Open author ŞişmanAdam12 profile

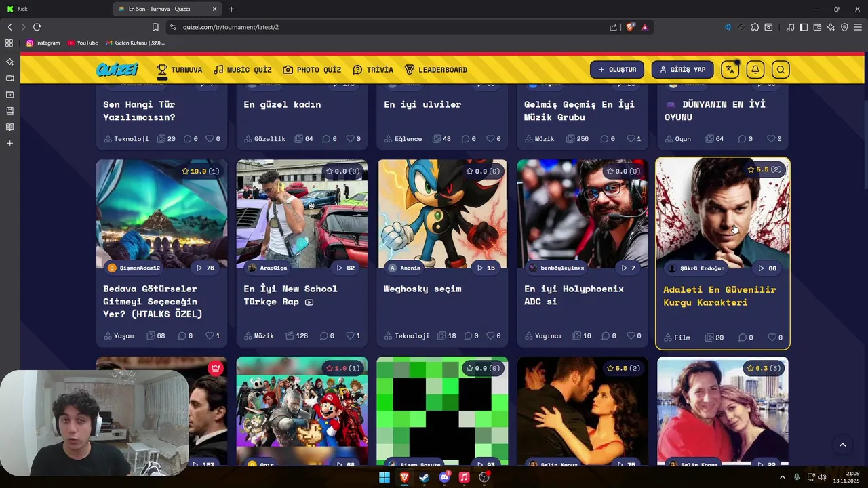[x=134, y=268]
